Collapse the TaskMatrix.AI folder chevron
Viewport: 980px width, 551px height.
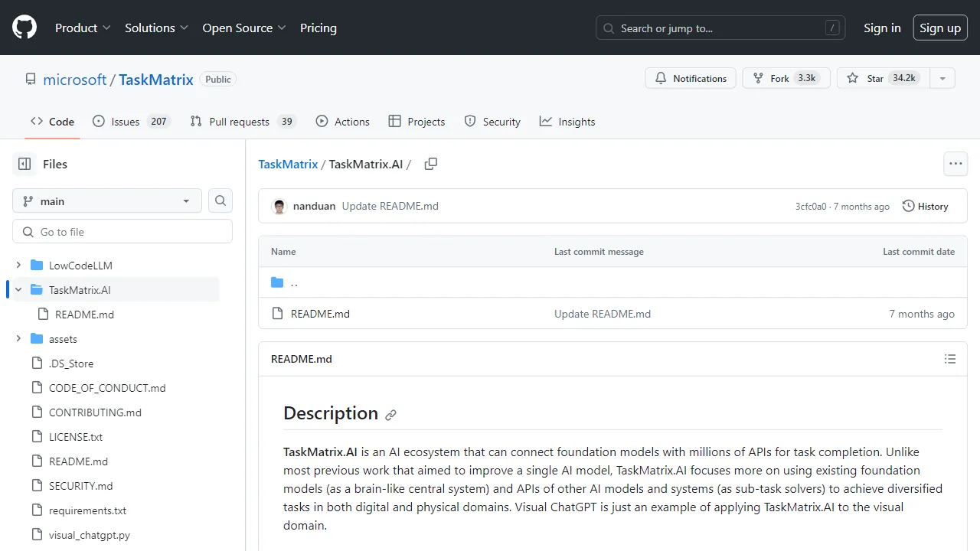[x=18, y=290]
